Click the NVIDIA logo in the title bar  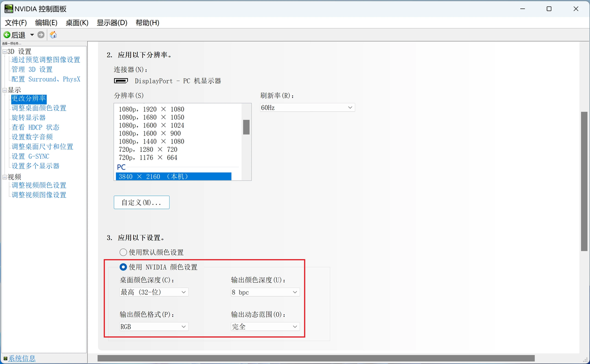(x=8, y=8)
